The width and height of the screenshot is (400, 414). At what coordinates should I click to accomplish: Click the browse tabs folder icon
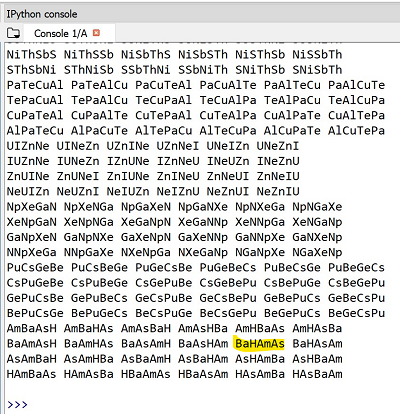pos(13,33)
